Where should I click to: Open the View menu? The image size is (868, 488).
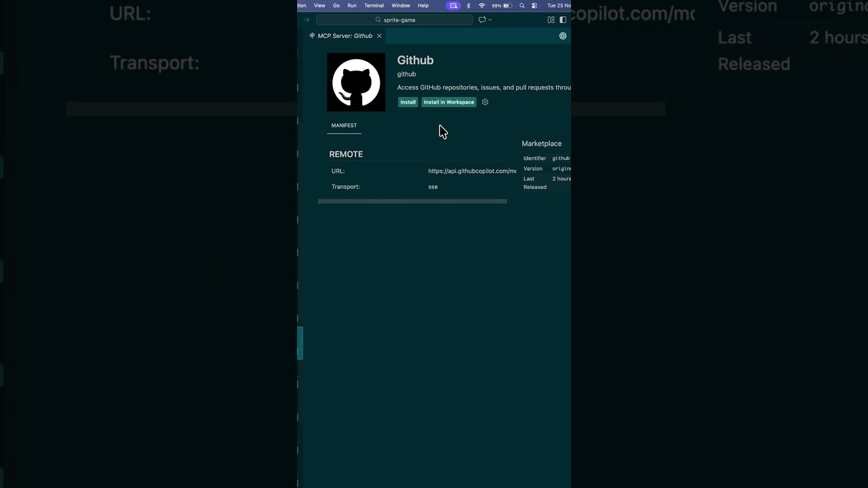[319, 5]
